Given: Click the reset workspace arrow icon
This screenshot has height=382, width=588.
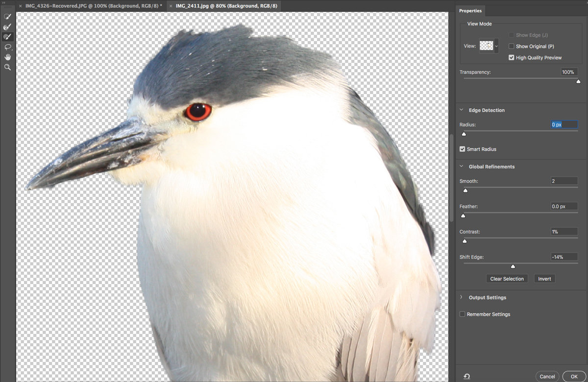Looking at the screenshot, I should (x=466, y=376).
